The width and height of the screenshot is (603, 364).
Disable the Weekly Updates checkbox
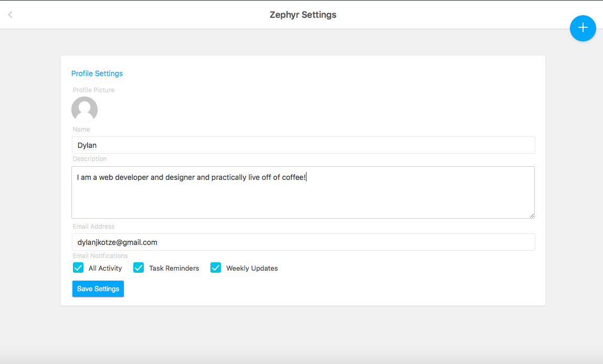(x=216, y=267)
